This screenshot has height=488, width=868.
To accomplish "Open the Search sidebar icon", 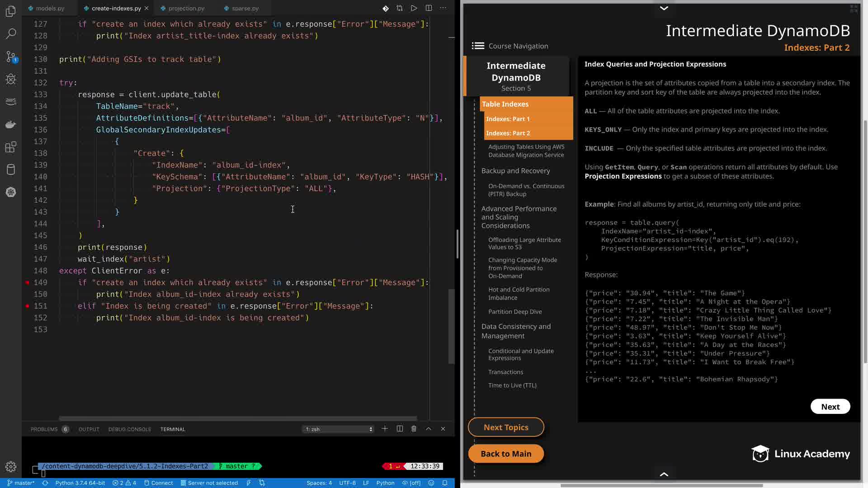I will [11, 33].
